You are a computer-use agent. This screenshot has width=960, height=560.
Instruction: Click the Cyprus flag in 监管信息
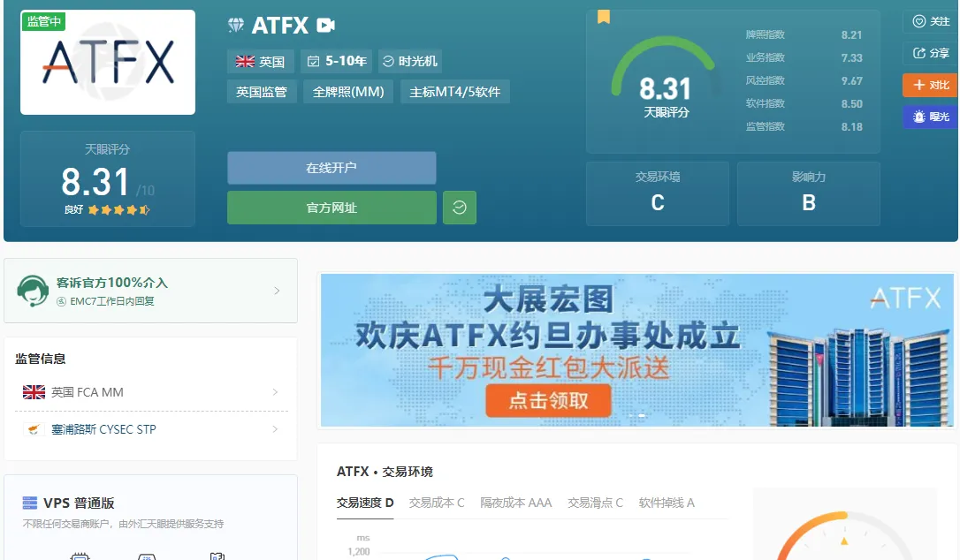[34, 429]
